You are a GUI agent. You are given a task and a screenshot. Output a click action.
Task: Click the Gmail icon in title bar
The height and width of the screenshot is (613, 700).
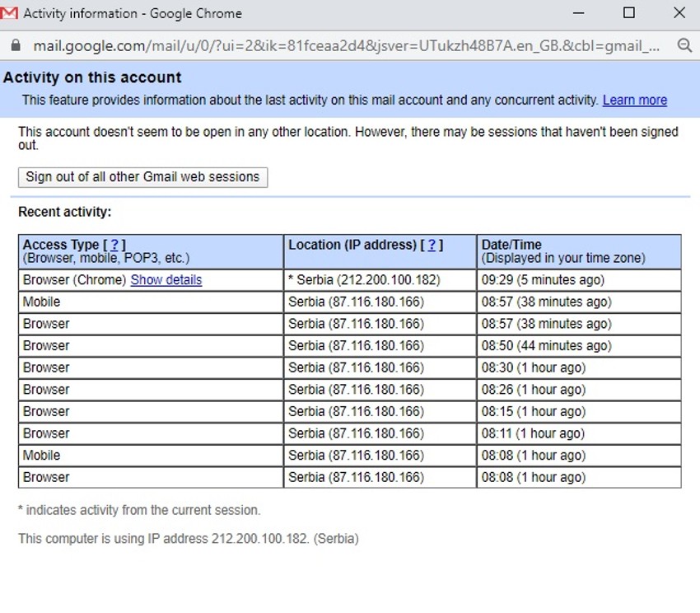pos(12,13)
